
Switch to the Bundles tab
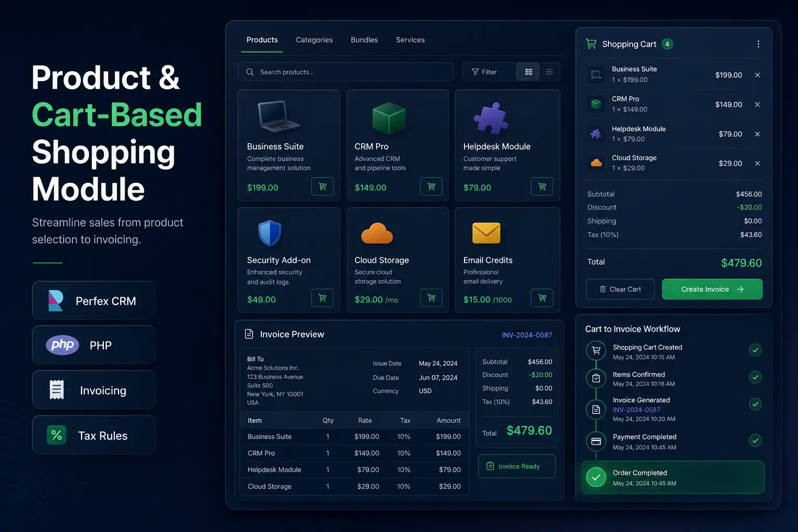[x=364, y=40]
